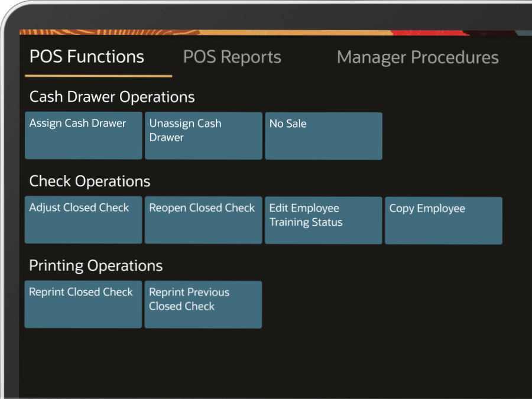Open Adjust Closed Check
Image resolution: width=532 pixels, height=399 pixels.
(83, 220)
